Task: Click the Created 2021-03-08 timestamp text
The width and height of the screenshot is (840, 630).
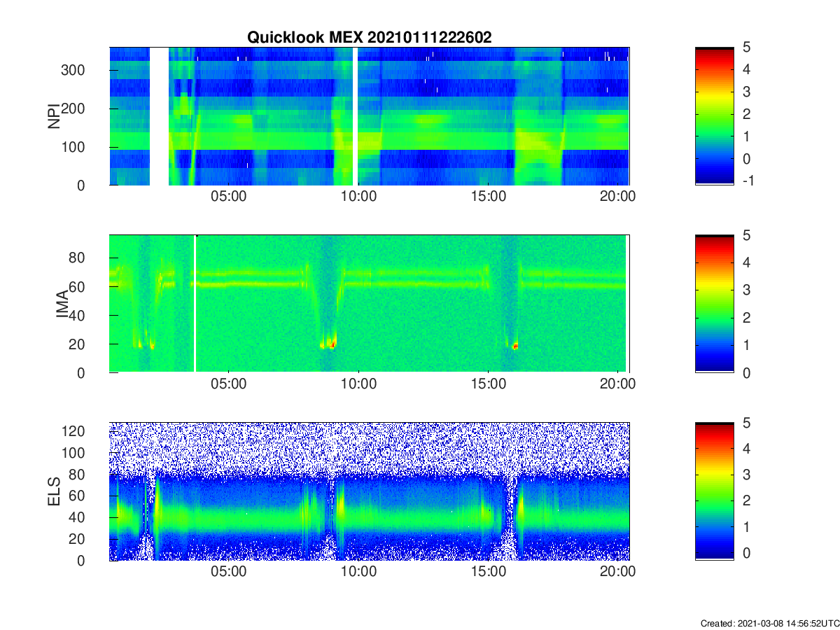Action: (x=770, y=623)
